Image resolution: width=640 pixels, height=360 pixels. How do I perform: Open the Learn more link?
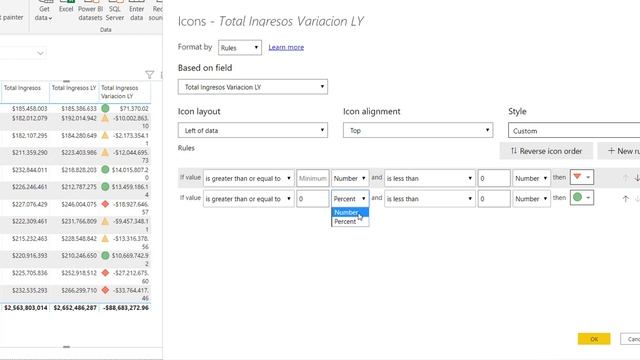pos(286,47)
